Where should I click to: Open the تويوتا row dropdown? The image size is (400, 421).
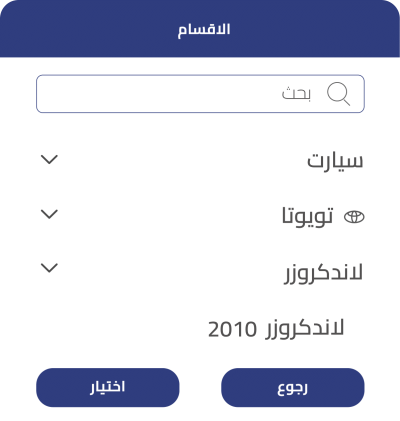coord(201,216)
